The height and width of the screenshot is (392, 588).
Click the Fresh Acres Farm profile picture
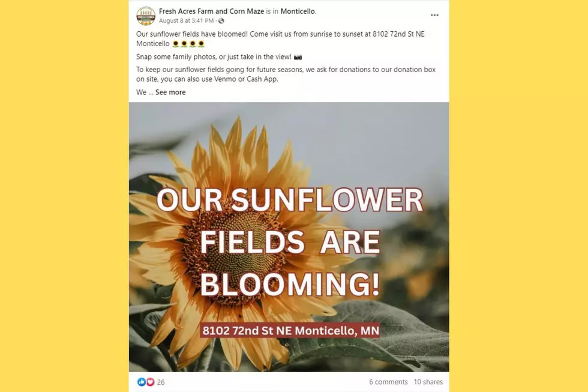point(145,16)
